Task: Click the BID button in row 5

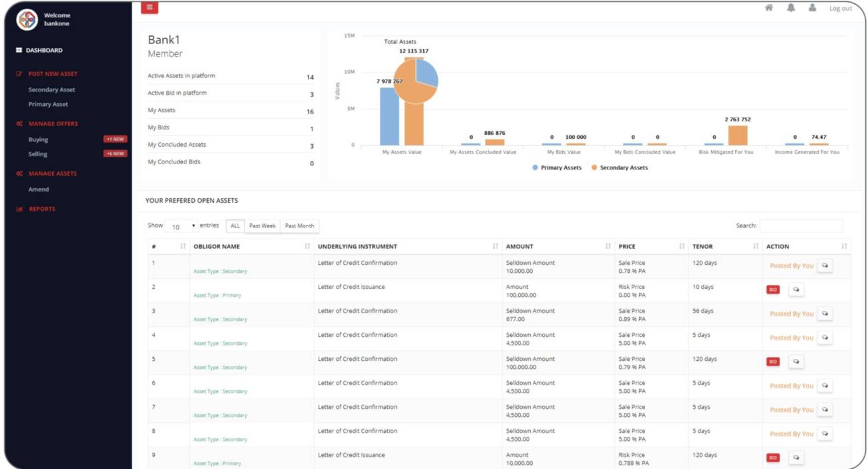Action: [773, 362]
